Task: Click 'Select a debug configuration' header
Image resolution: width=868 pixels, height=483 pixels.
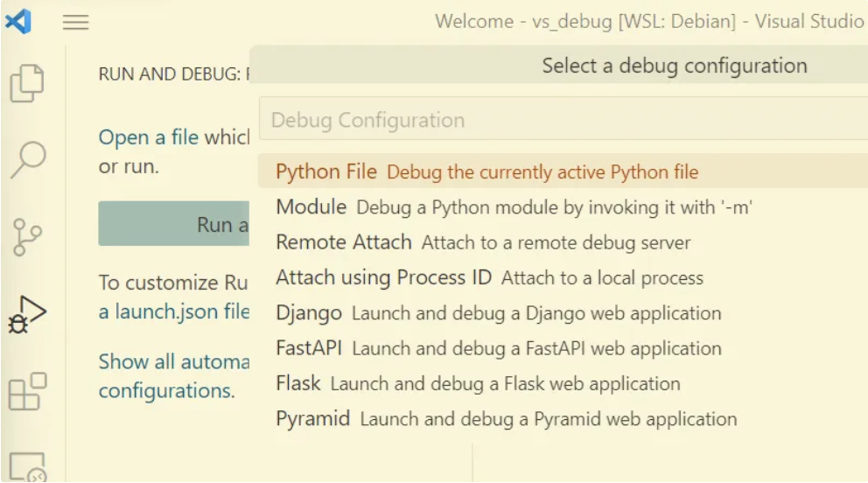Action: [675, 66]
